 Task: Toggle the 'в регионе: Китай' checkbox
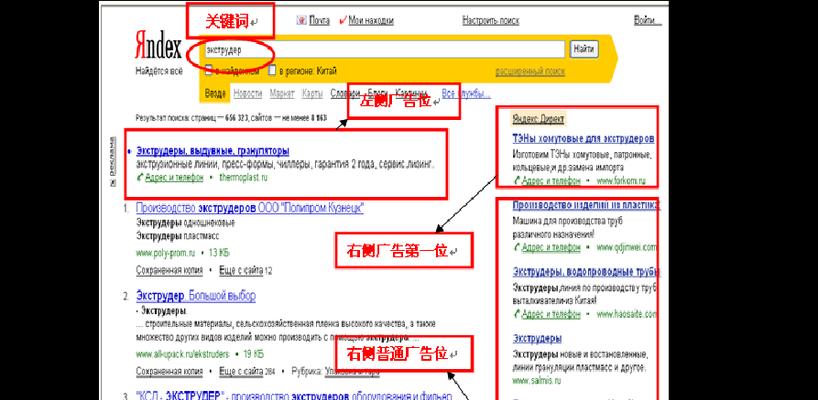coord(271,70)
